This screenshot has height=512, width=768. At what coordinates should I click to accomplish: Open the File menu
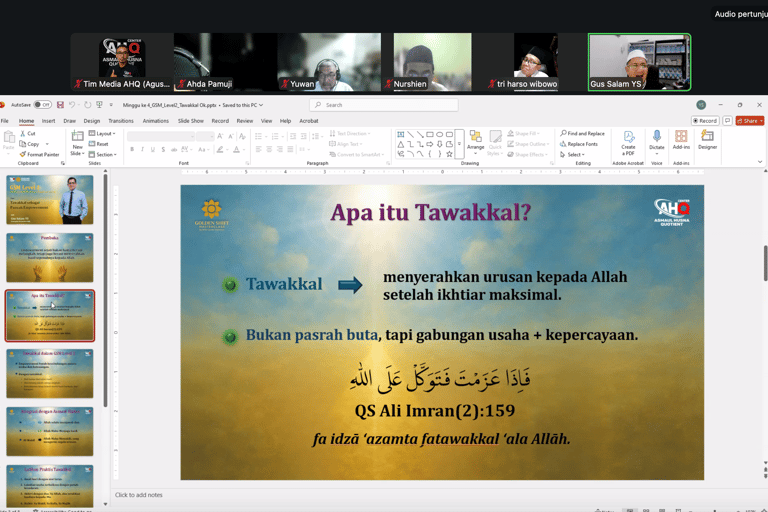click(x=5, y=121)
